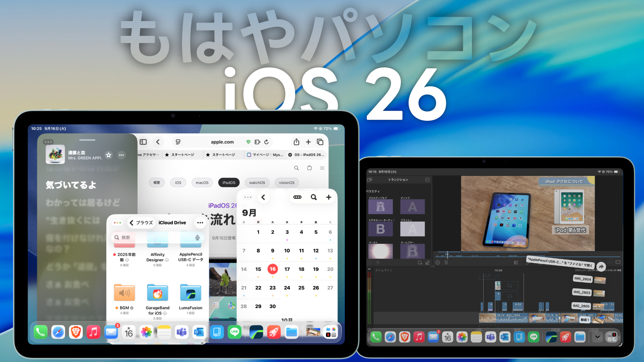Select September 29 in Calendar
Screen dimensions: 644x362
(258, 306)
